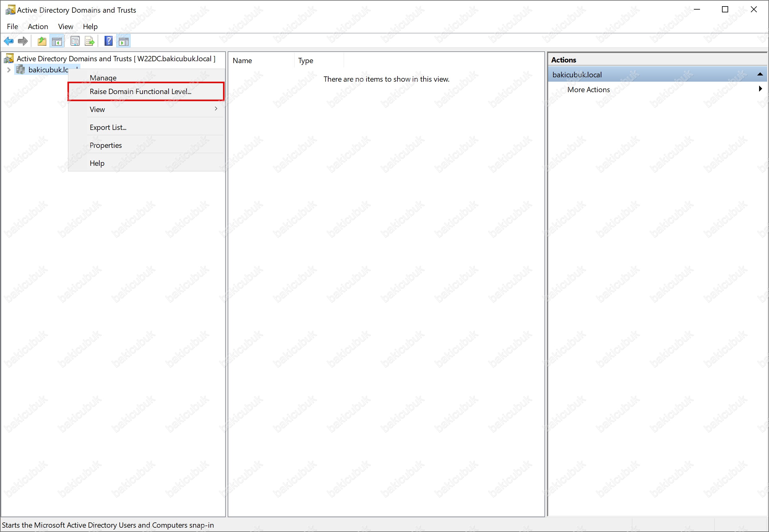Click the bakicubuk.local domain server icon

pyautogui.click(x=20, y=70)
